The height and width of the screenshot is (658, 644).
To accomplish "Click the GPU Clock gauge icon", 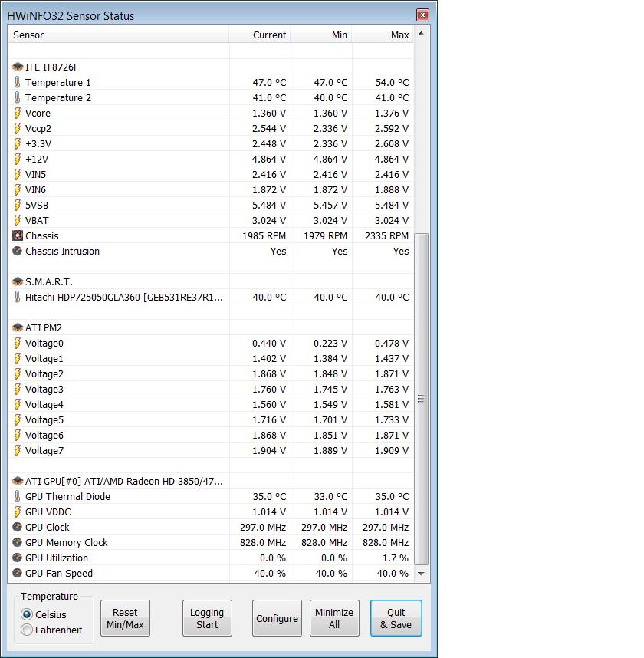I will click(17, 527).
